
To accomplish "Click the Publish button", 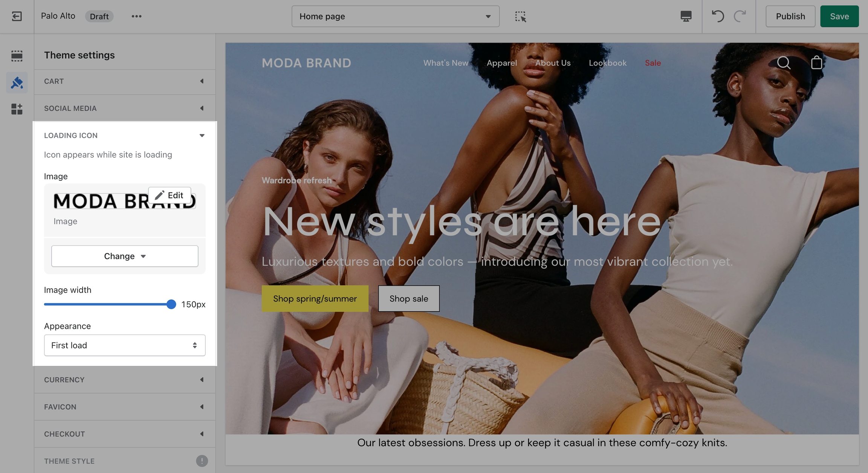I will coord(790,16).
